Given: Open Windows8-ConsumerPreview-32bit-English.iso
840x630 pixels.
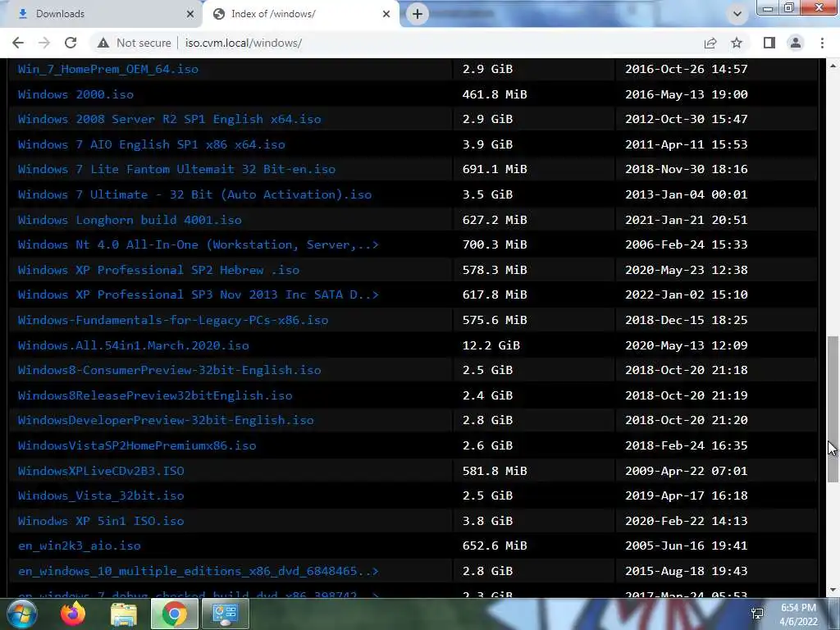Looking at the screenshot, I should pyautogui.click(x=169, y=370).
